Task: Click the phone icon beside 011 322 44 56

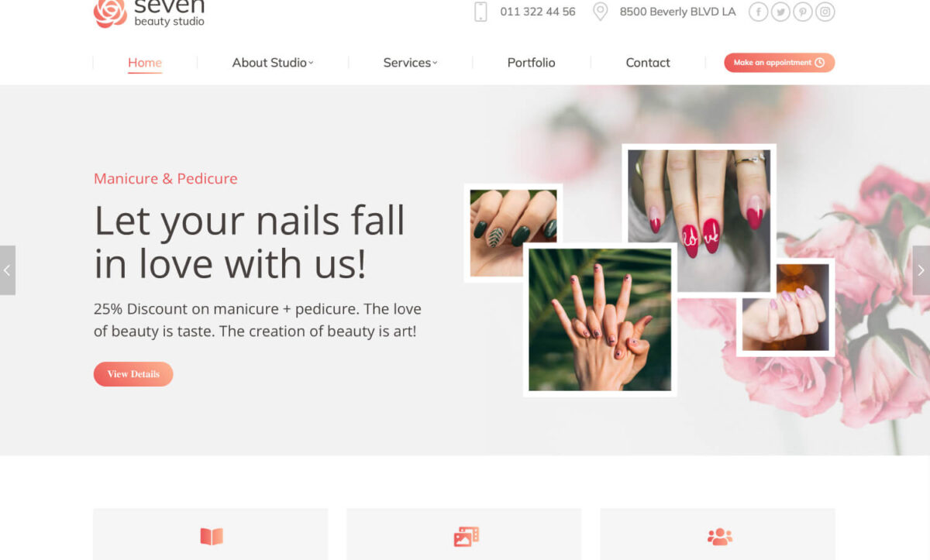Action: coord(480,12)
